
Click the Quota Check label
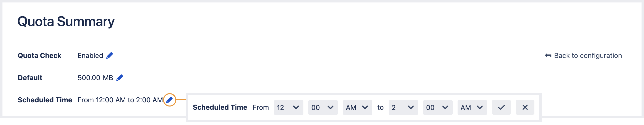[39, 56]
